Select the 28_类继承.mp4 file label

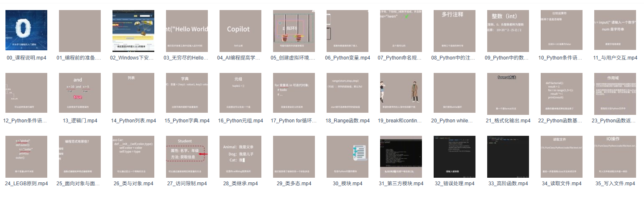(x=240, y=184)
